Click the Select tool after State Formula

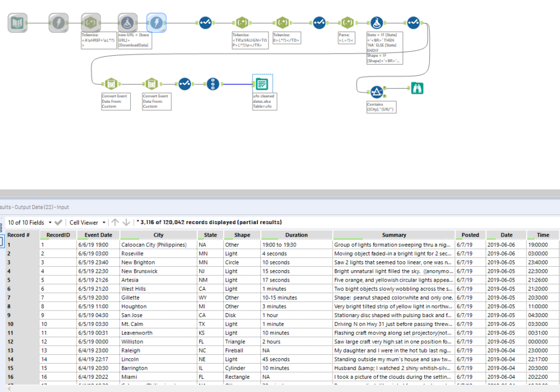(413, 23)
